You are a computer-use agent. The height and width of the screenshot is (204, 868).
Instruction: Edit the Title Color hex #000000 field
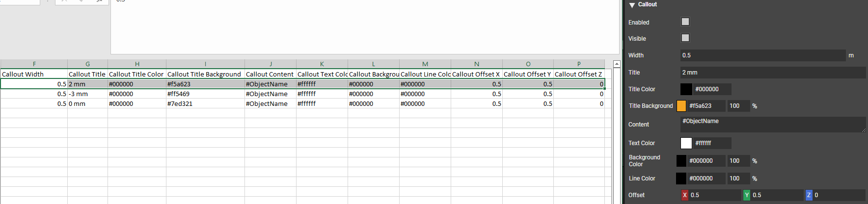tap(712, 89)
